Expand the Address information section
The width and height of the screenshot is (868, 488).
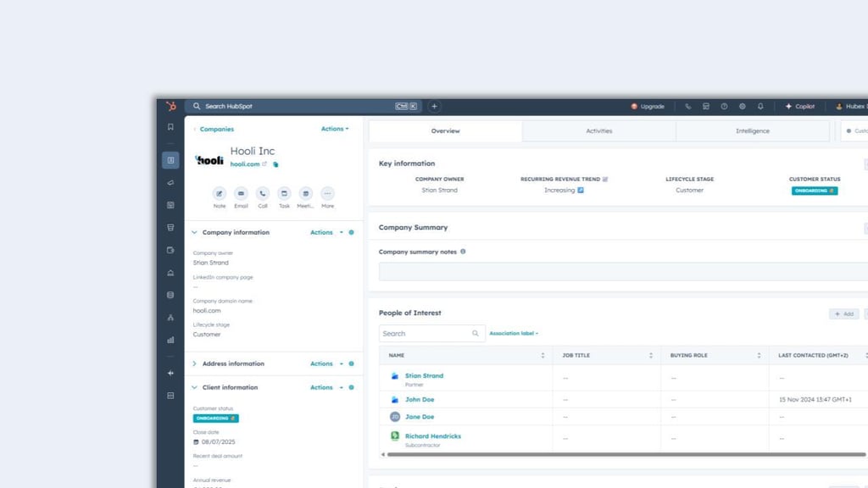[194, 363]
